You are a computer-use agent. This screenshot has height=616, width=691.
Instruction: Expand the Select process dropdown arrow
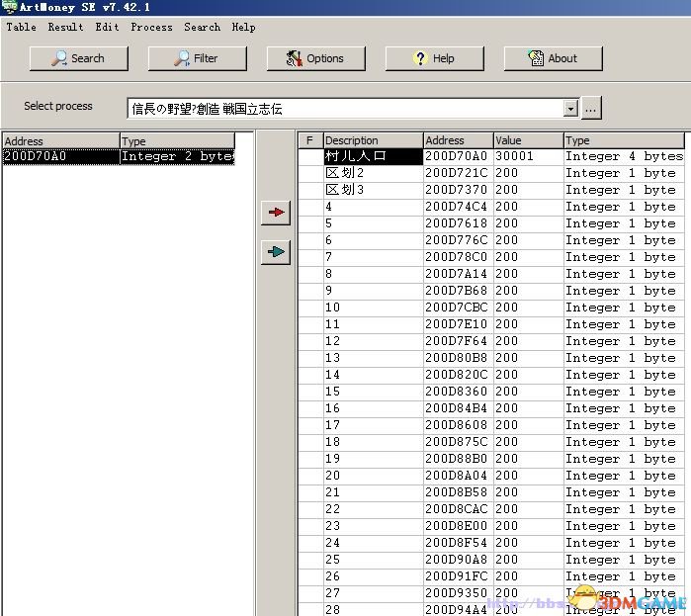pos(570,109)
